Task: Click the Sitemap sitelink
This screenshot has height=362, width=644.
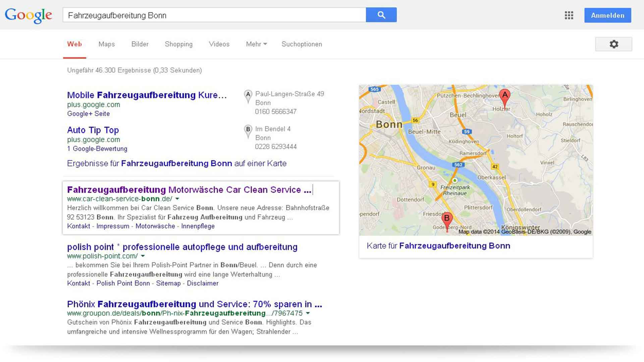Action: coord(168,283)
